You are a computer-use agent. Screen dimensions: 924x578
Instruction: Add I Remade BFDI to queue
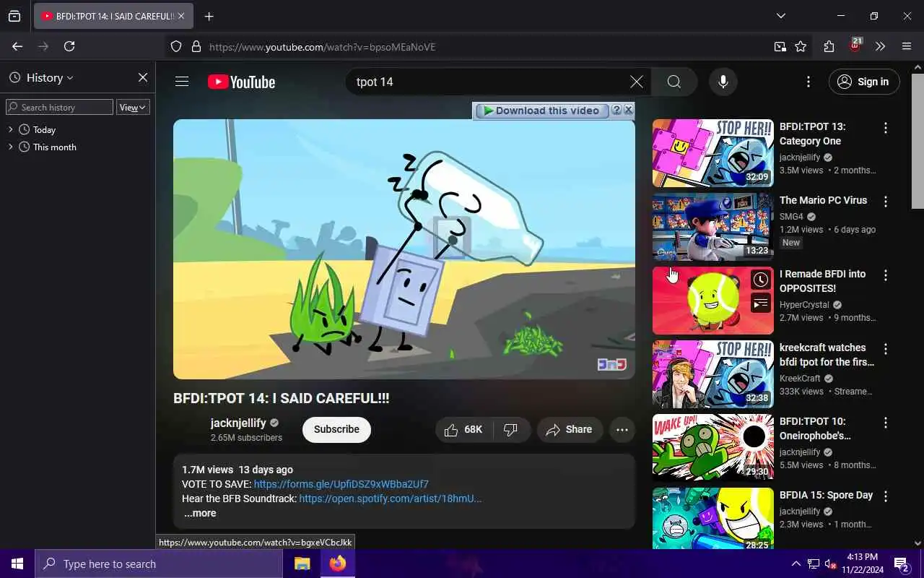[x=760, y=304]
